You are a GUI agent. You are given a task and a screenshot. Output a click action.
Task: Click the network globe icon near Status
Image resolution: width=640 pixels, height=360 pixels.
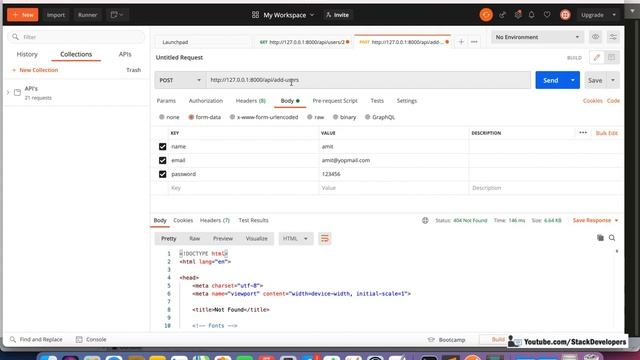tap(425, 220)
